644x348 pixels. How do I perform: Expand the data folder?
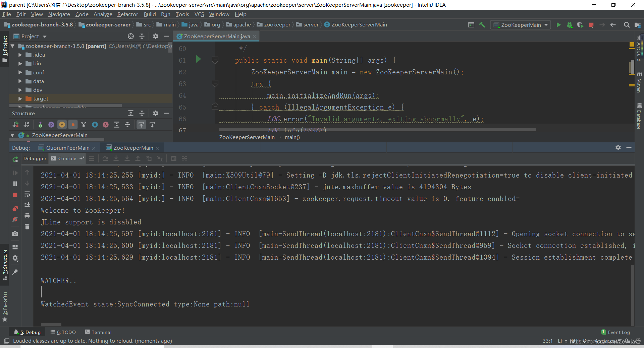[x=20, y=81]
